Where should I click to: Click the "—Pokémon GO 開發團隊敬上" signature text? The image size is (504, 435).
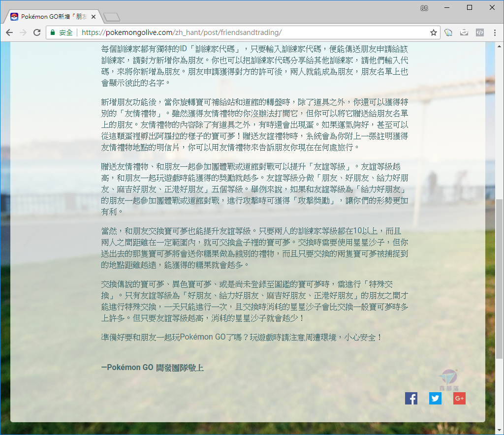click(x=153, y=368)
